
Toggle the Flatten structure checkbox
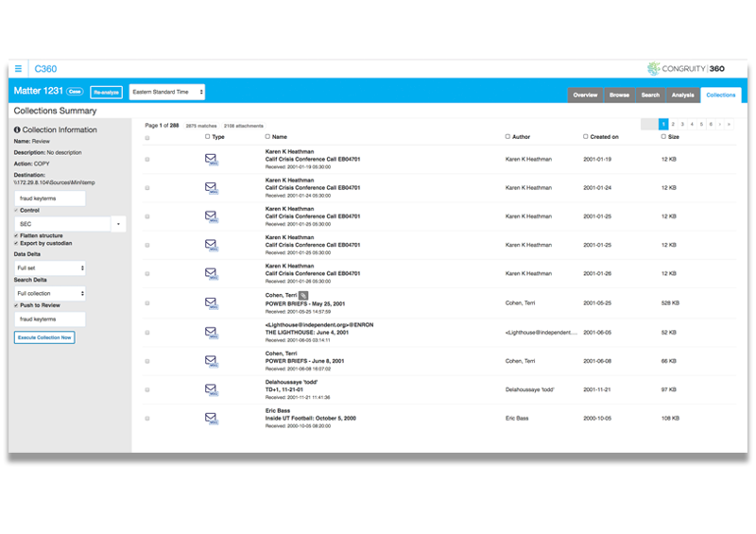point(16,236)
